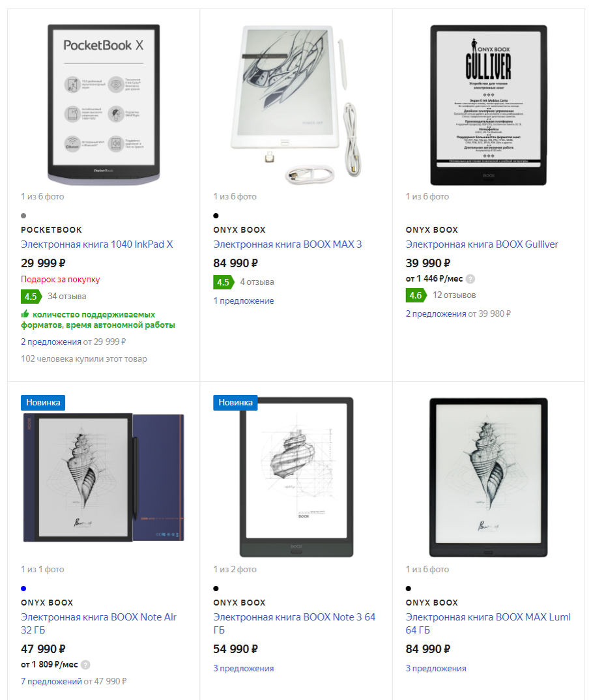This screenshot has height=700, width=591.
Task: Select the black color dot for BOOX MAX 3
Action: pyautogui.click(x=216, y=216)
